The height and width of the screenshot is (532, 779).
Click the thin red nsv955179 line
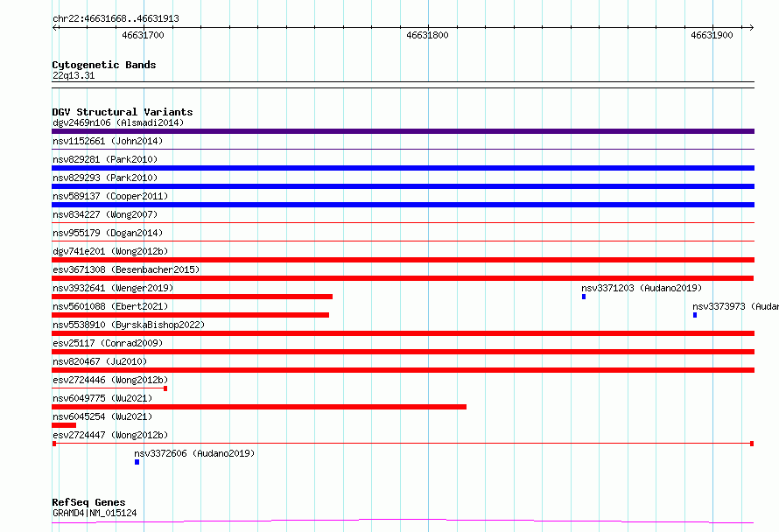(x=403, y=241)
